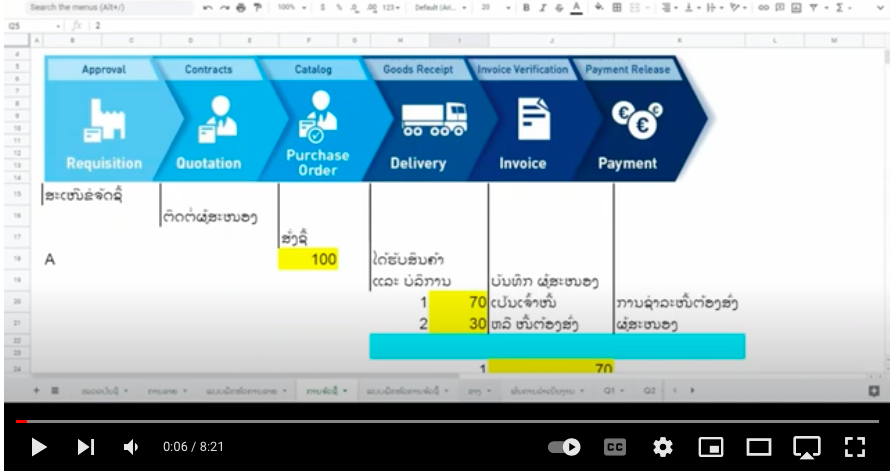
Task: Click the Cast to TV icon
Action: [x=807, y=447]
